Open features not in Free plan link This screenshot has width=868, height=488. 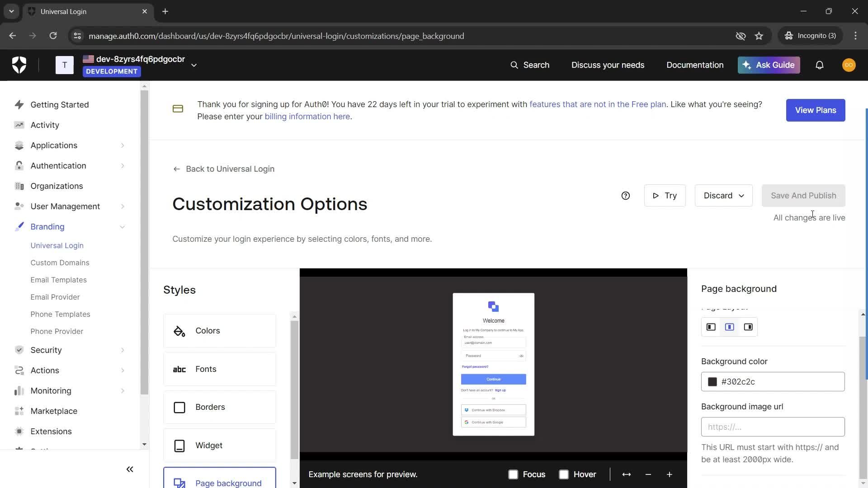[598, 104]
